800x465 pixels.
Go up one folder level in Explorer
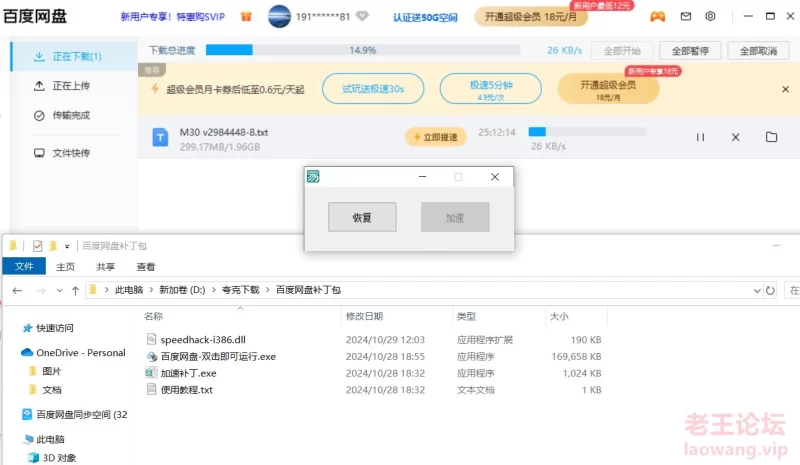76,290
